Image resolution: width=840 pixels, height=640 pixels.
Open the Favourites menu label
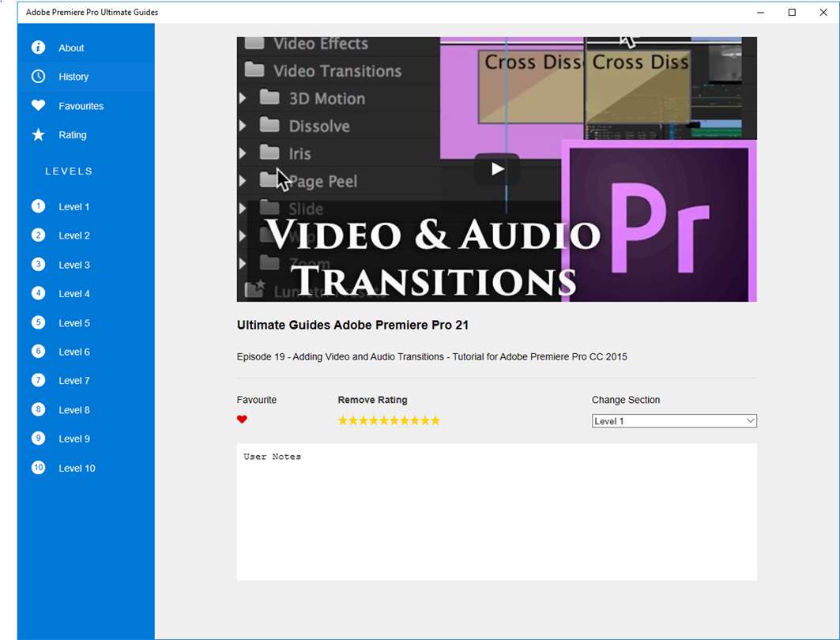(81, 106)
